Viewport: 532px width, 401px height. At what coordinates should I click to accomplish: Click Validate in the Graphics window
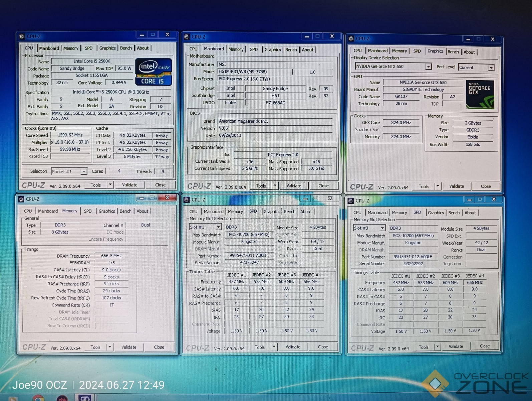pos(457,186)
